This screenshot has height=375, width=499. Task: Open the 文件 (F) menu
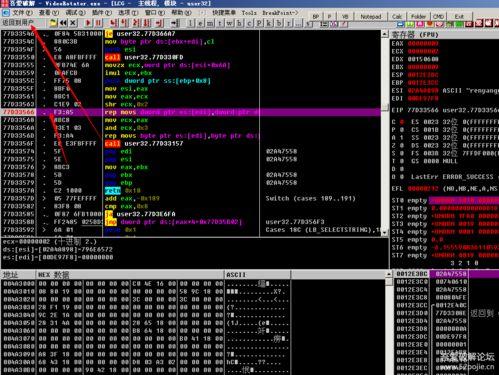pos(22,13)
